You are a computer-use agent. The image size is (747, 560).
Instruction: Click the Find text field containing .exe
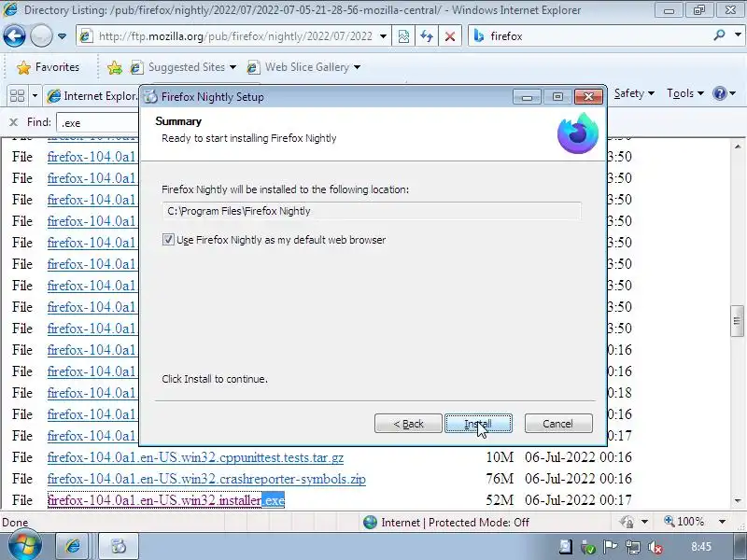coord(97,123)
